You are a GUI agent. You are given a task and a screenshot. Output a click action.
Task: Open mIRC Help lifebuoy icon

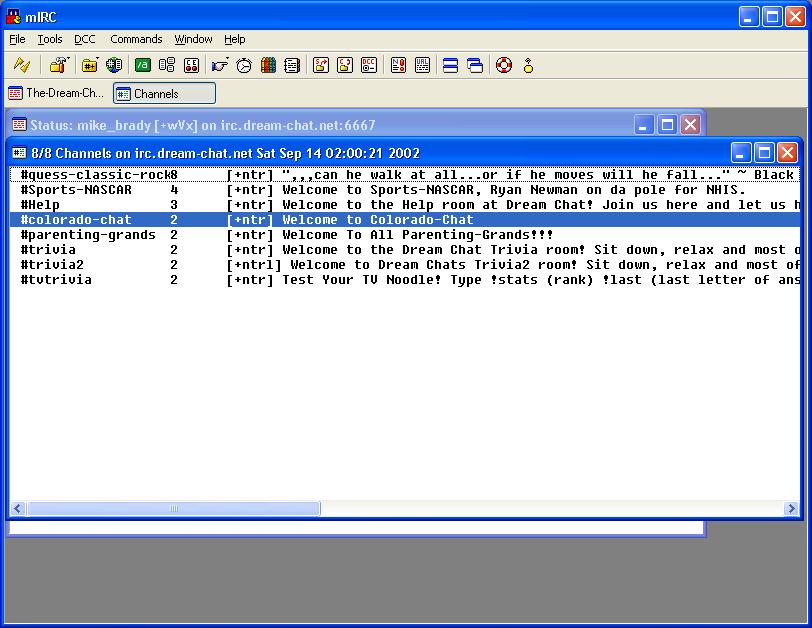tap(504, 65)
